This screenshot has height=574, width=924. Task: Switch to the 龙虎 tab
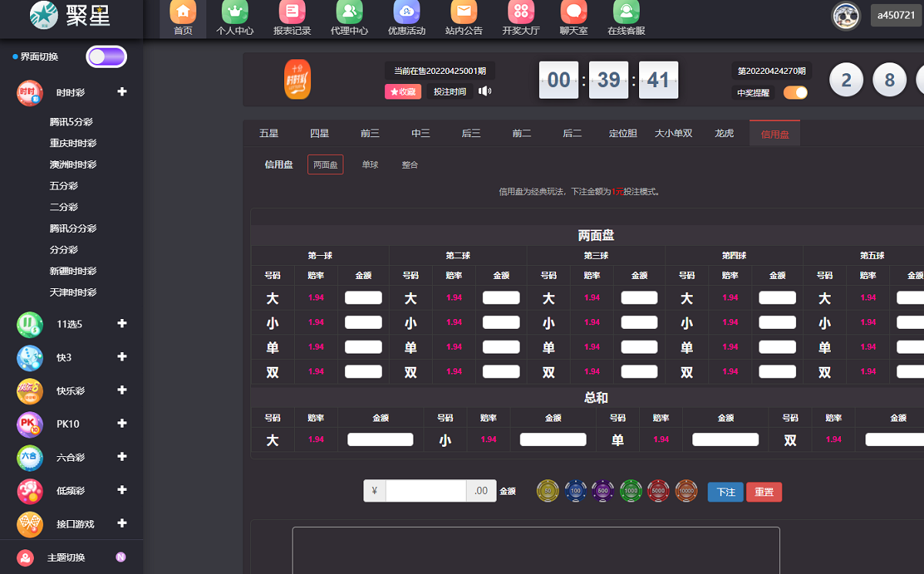point(724,133)
